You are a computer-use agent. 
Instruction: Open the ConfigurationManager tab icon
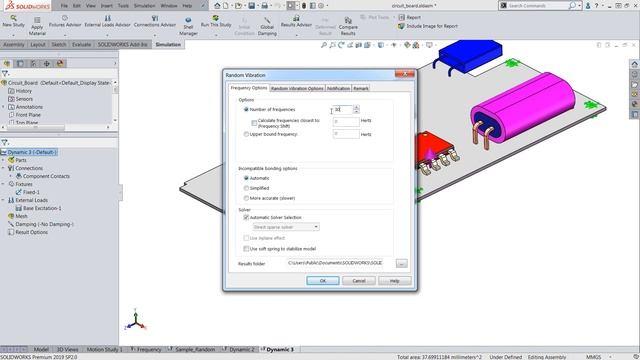(33, 63)
